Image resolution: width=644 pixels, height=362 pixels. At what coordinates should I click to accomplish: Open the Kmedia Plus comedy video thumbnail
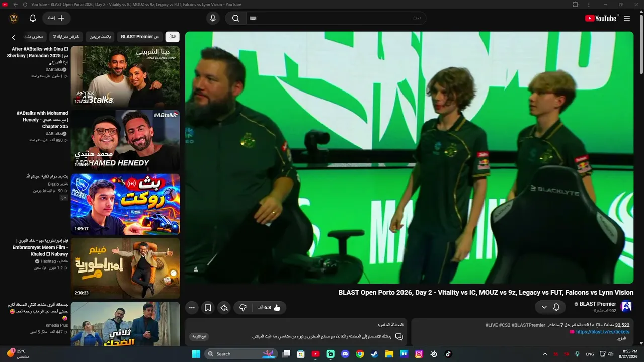(x=125, y=324)
